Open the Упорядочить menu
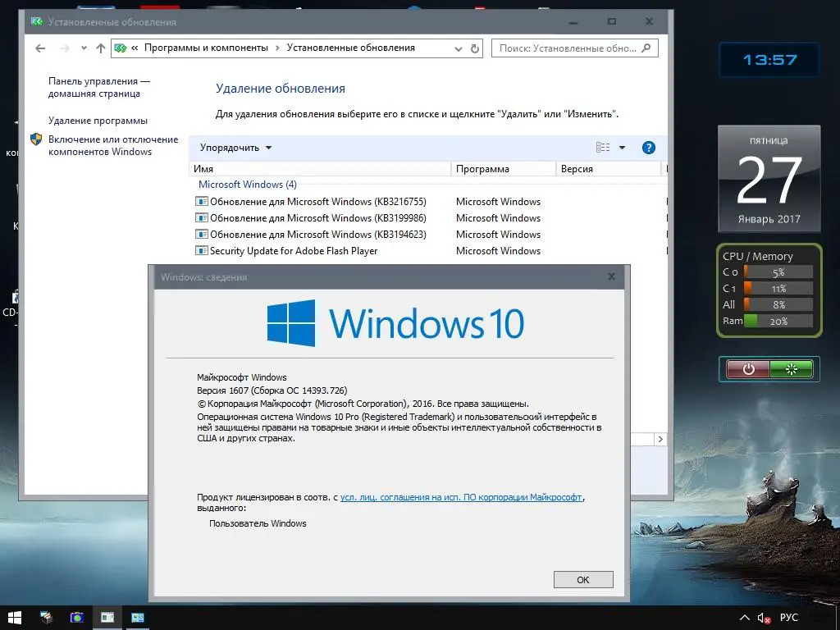 pos(235,148)
